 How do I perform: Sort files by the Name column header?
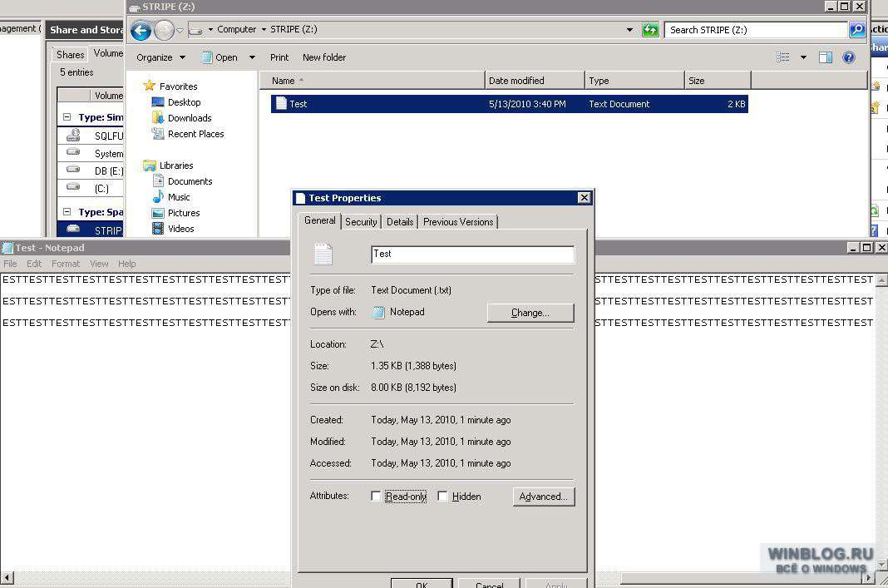pyautogui.click(x=372, y=81)
